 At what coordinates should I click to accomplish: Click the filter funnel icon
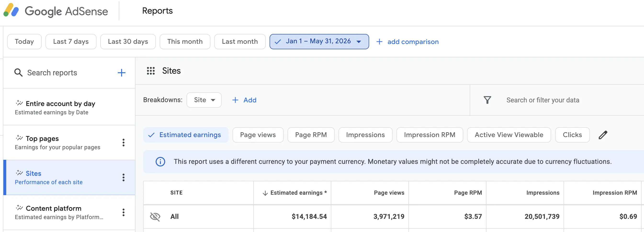(487, 100)
